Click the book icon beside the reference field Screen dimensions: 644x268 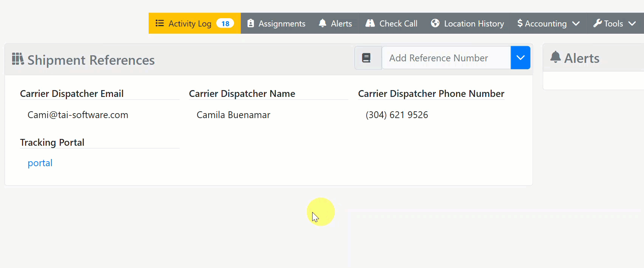[x=366, y=58]
